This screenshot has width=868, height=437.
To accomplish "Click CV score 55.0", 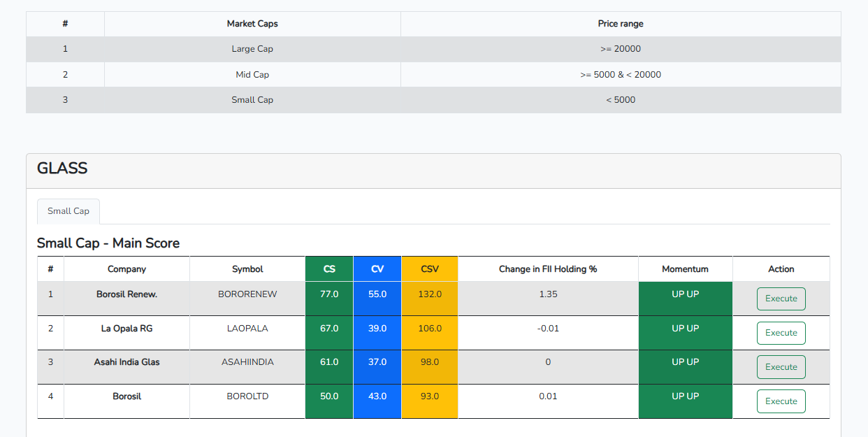I will [377, 294].
